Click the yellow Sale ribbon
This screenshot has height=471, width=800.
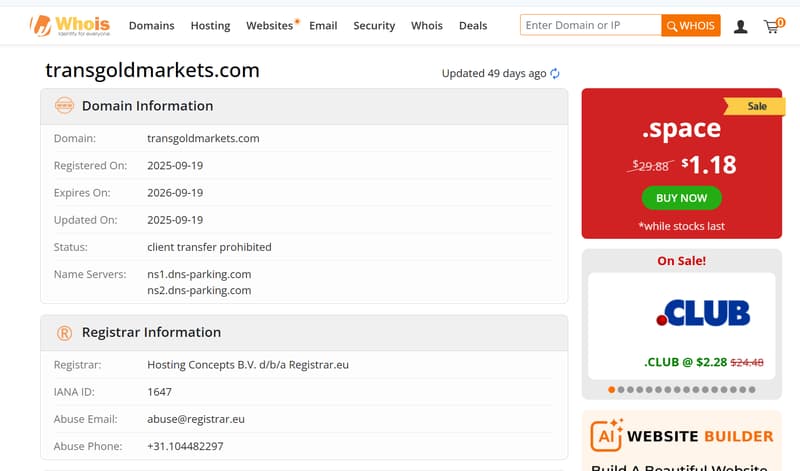click(755, 106)
